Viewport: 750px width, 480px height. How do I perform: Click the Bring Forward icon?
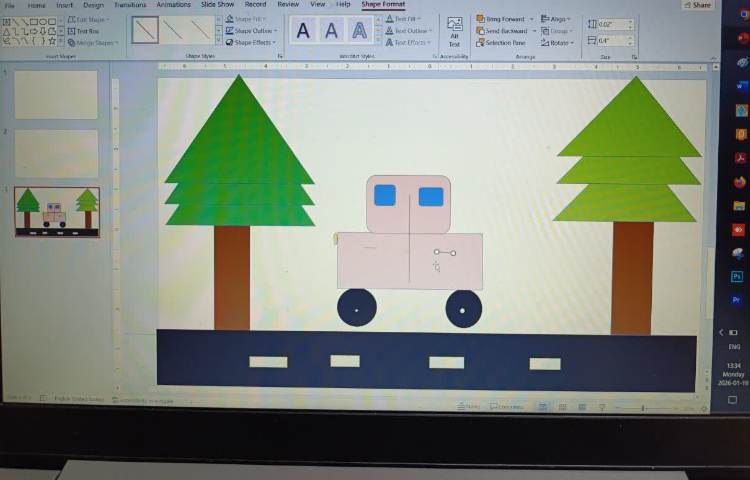coord(481,19)
